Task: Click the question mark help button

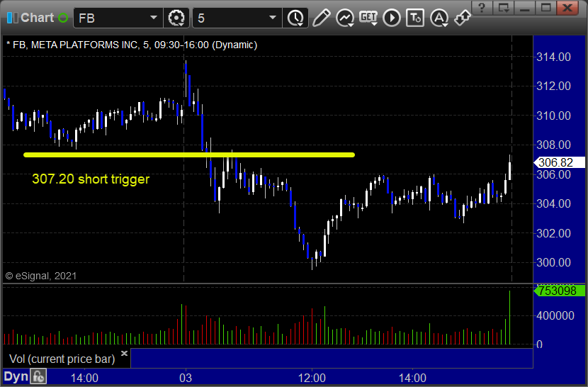Action: click(482, 8)
